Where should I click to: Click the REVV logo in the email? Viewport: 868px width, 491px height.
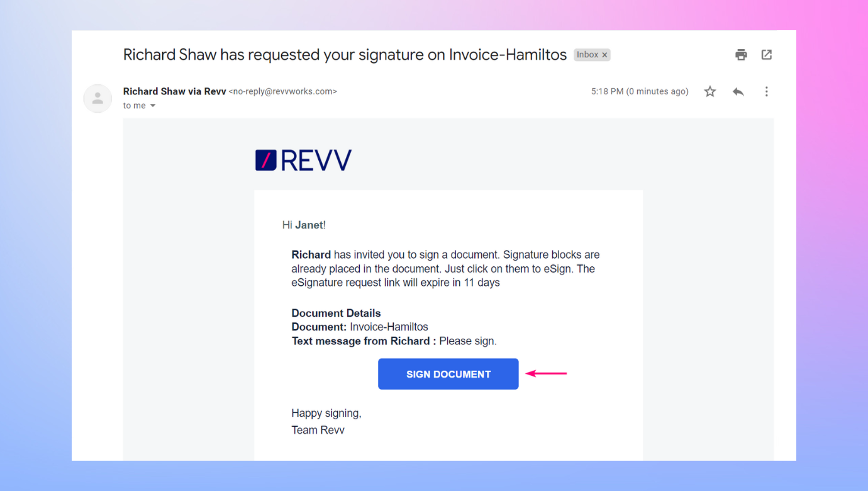(x=303, y=160)
